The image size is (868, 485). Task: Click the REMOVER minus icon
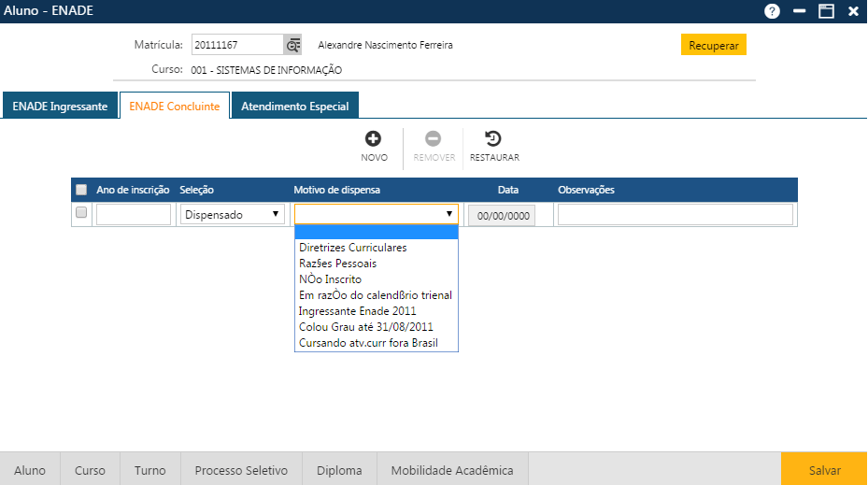tap(433, 138)
